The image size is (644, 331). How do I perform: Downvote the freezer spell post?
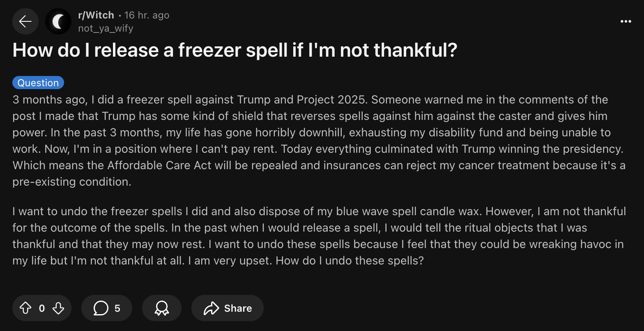pos(58,308)
